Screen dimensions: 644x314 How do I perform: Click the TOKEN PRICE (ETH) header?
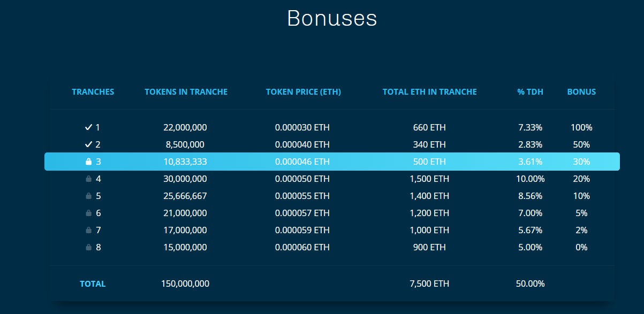303,92
